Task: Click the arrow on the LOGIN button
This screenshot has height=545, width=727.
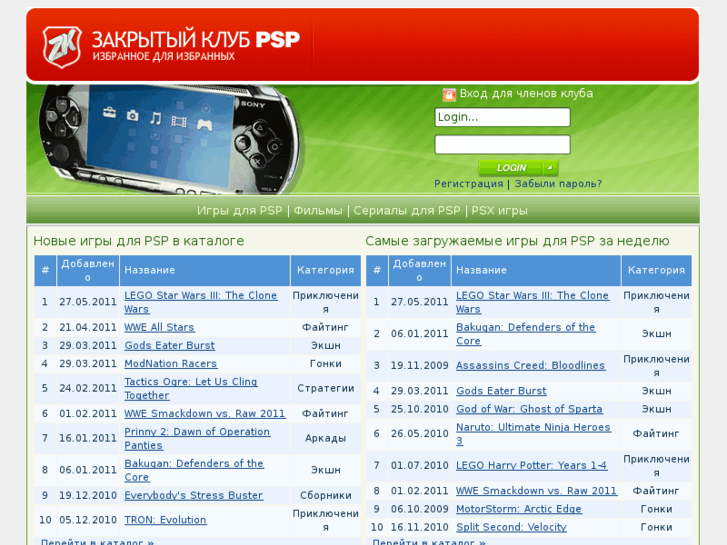Action: click(x=550, y=167)
